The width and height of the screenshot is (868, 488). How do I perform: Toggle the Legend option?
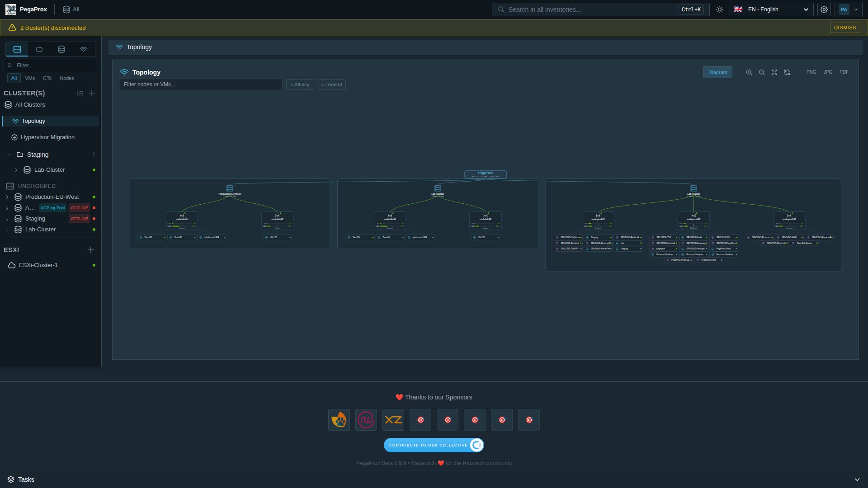(331, 84)
